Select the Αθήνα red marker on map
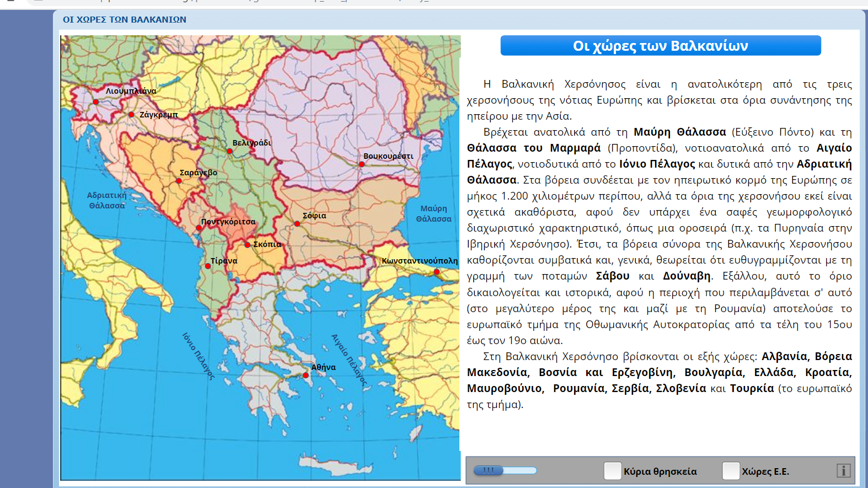This screenshot has height=488, width=868. point(306,376)
